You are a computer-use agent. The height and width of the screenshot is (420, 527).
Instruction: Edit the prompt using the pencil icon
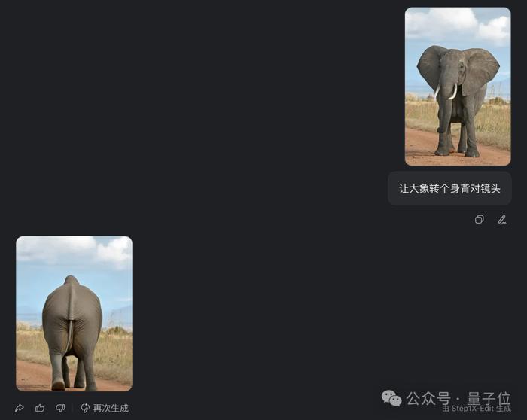tap(502, 219)
